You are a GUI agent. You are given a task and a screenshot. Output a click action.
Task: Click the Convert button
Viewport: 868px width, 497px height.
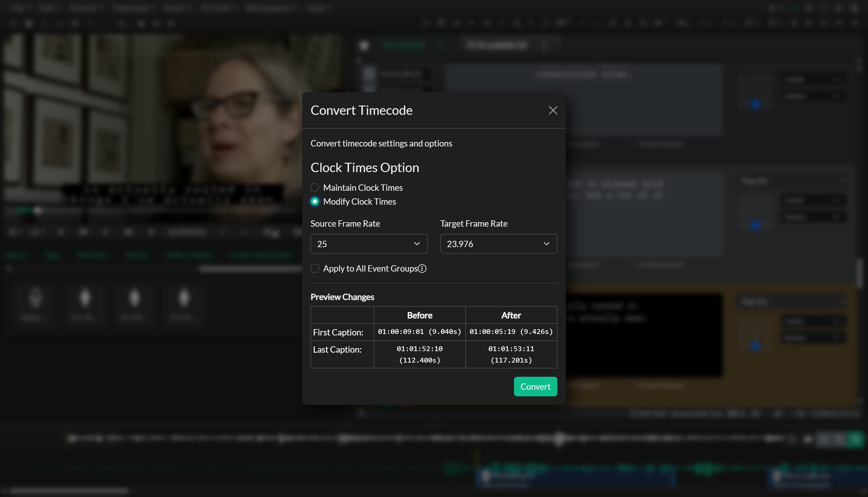coord(535,386)
